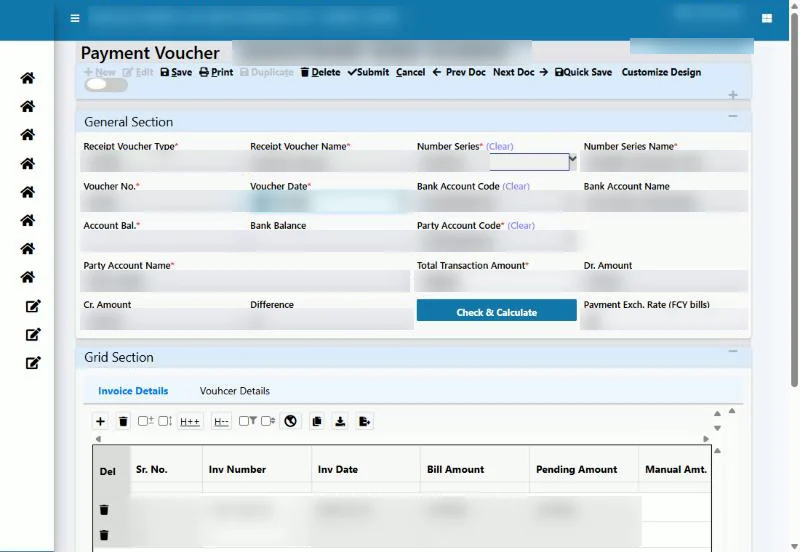Delete the voucher via toolbar
Image resolution: width=800 pixels, height=552 pixels.
[320, 72]
